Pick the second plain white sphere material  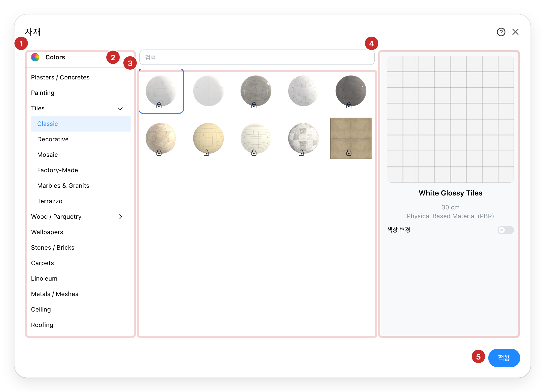pos(209,91)
